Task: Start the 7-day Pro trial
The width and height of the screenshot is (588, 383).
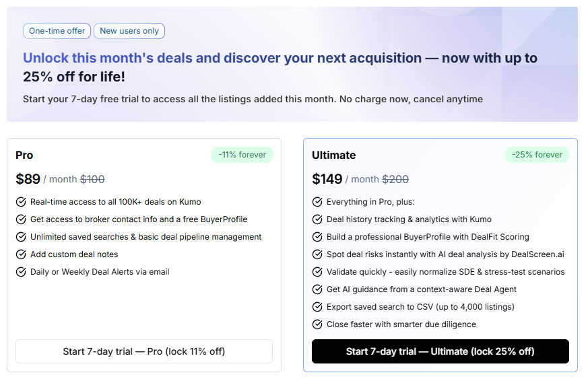Action: coord(144,351)
